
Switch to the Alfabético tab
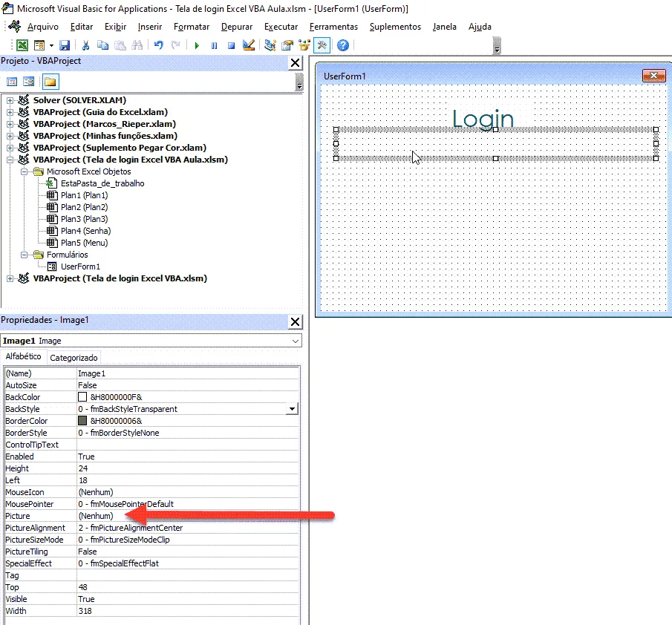pyautogui.click(x=23, y=356)
